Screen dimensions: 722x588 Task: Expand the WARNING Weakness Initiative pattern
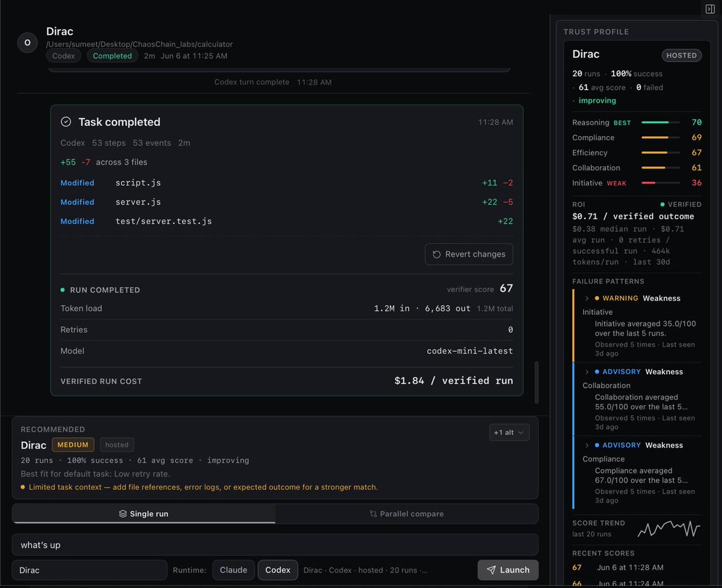coord(587,298)
